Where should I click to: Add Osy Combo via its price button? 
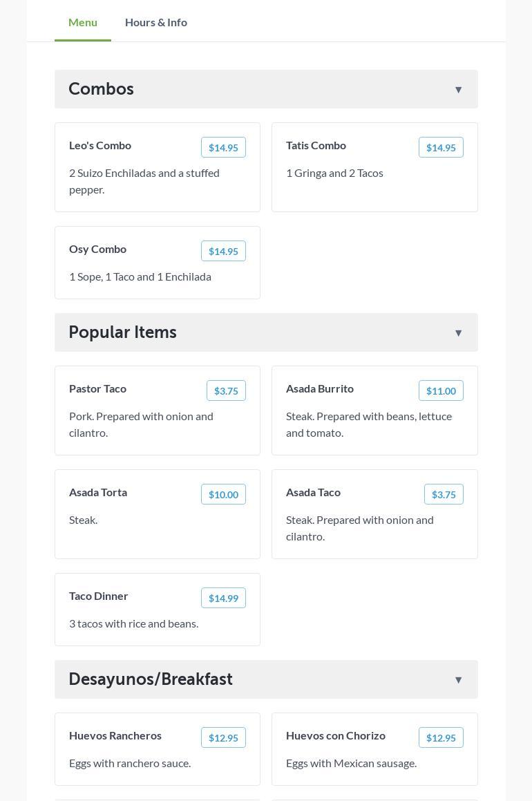click(223, 251)
